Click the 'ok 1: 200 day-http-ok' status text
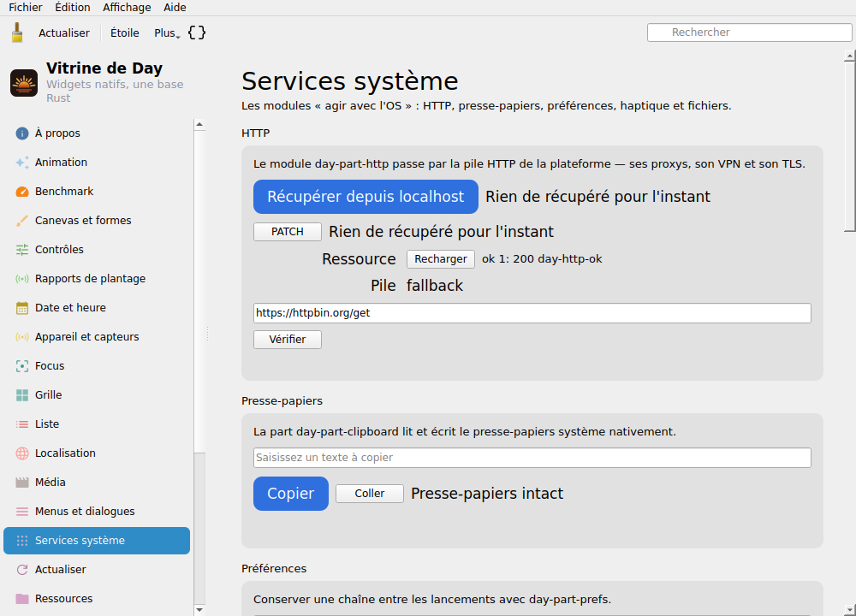856x616 pixels. 542,259
